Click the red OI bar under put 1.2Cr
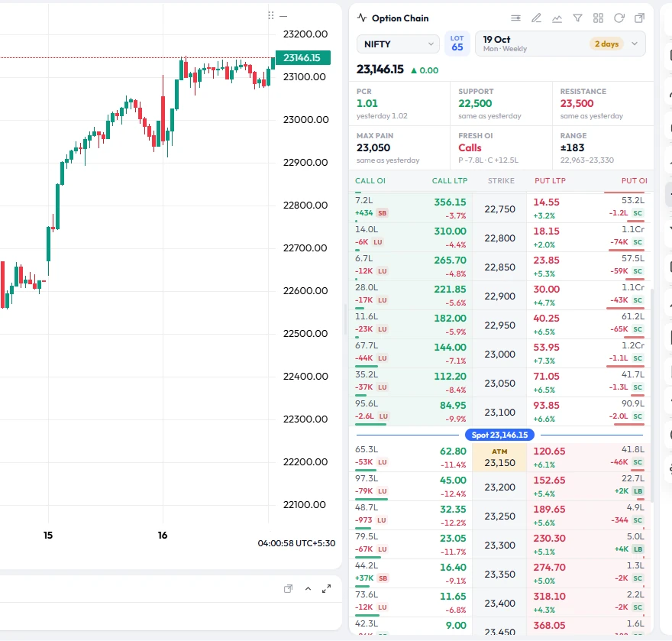The image size is (672, 641). tap(625, 366)
